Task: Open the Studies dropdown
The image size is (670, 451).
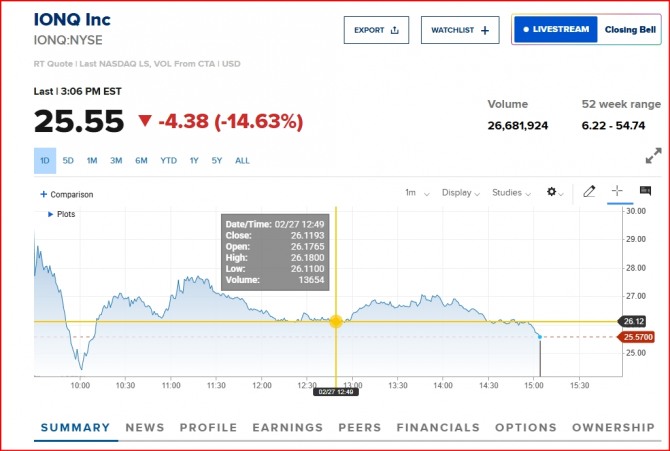Action: click(x=512, y=192)
